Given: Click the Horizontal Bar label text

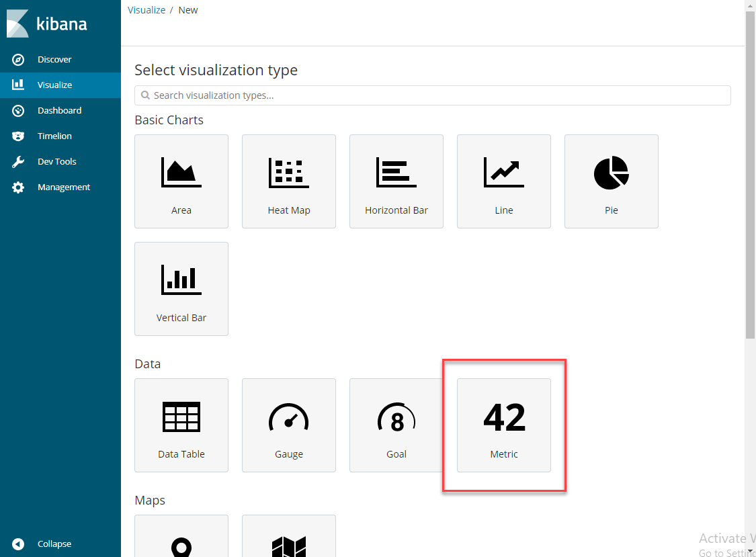Looking at the screenshot, I should pos(396,210).
